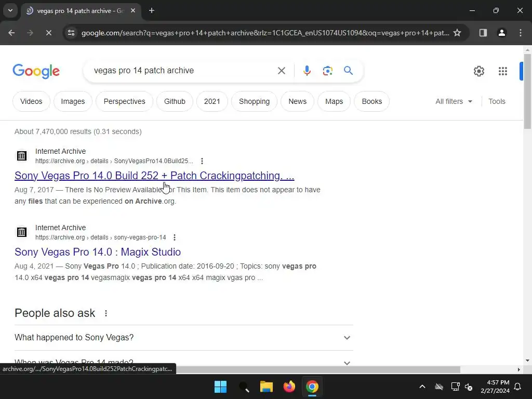Screen dimensions: 532x399
Task: Open the Google apps grid
Action: (503, 71)
